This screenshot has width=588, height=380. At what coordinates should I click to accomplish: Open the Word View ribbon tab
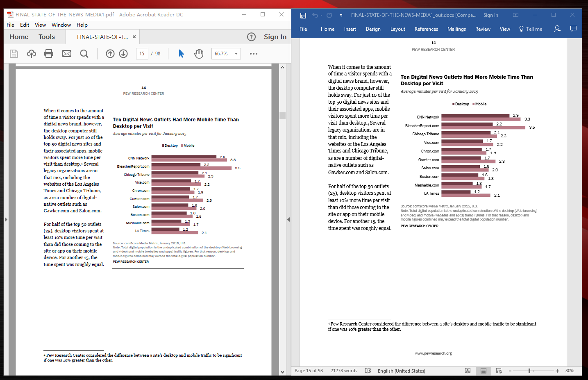pyautogui.click(x=505, y=29)
